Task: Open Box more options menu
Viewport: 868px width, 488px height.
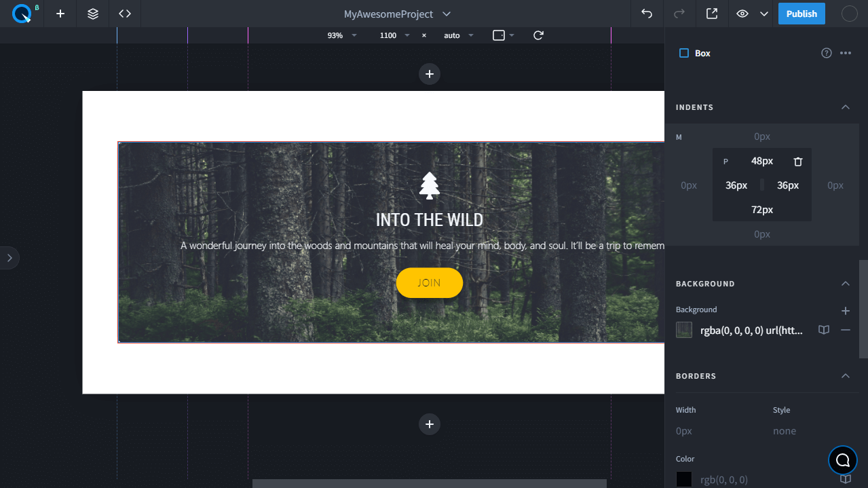Action: [846, 53]
